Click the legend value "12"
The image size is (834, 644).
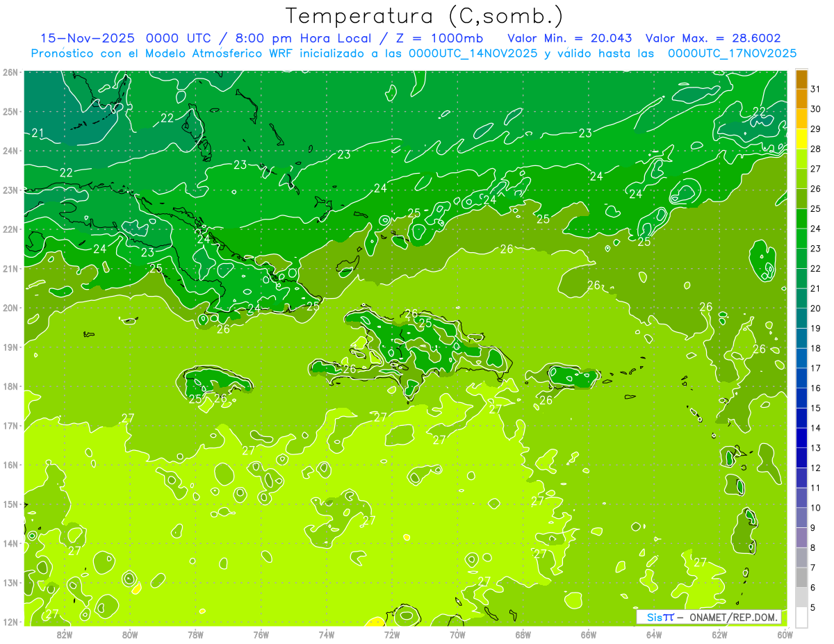[816, 468]
